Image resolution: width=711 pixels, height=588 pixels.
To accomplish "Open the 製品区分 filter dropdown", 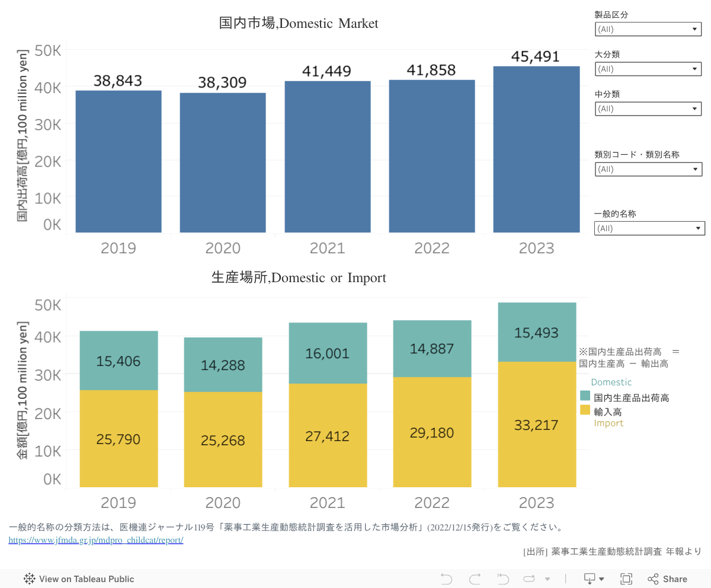I will (648, 29).
